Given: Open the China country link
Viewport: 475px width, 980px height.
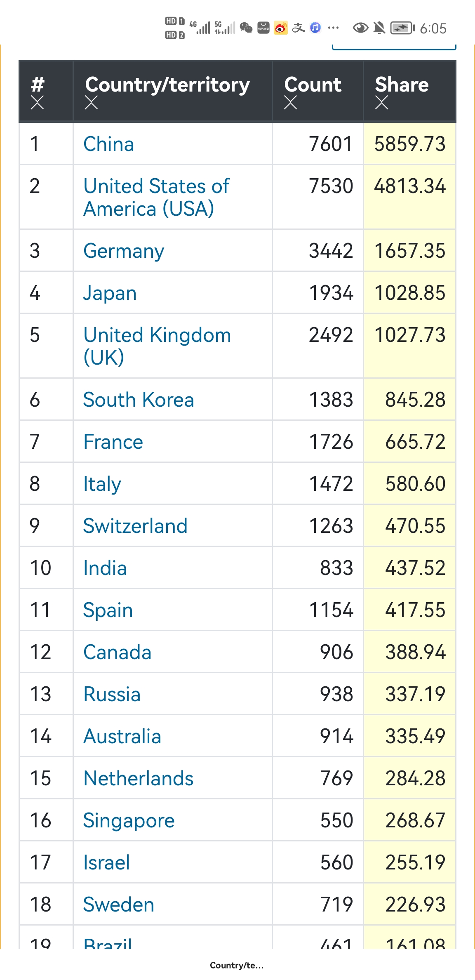Looking at the screenshot, I should pyautogui.click(x=108, y=144).
